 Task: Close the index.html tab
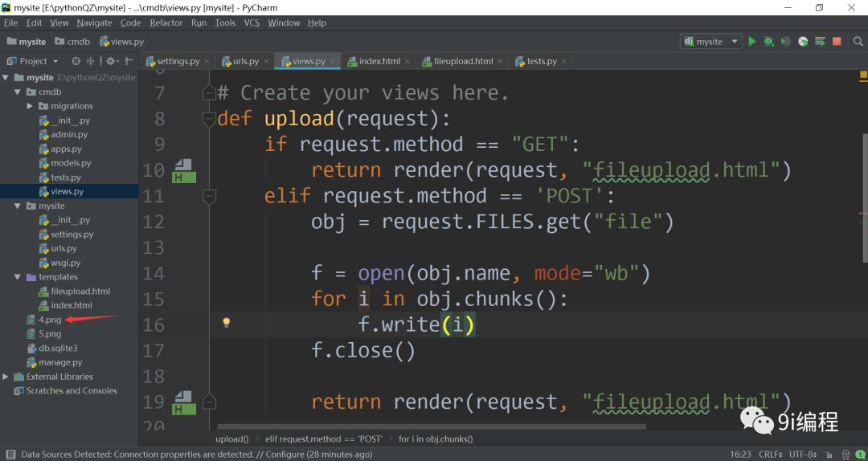[x=407, y=61]
